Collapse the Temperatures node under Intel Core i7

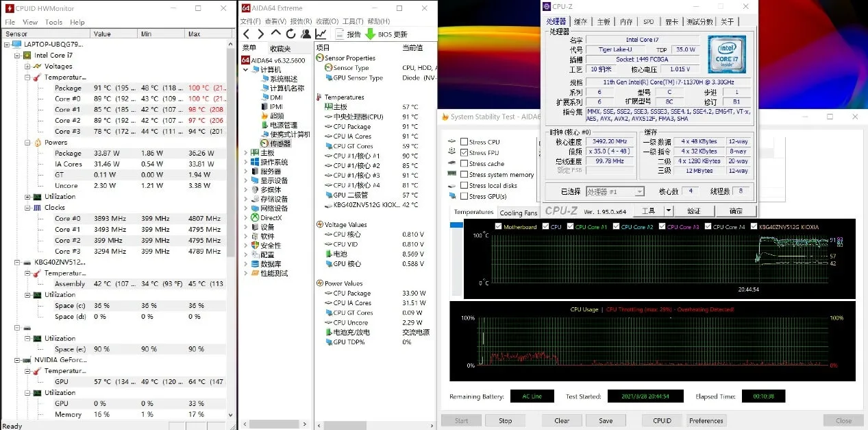click(x=27, y=77)
